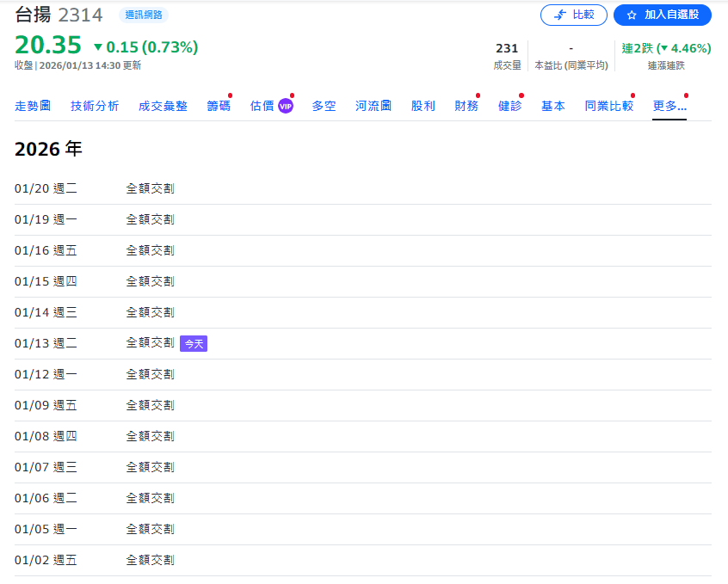Select the 基本 tab
Viewport: 728px width, 584px height.
point(552,106)
